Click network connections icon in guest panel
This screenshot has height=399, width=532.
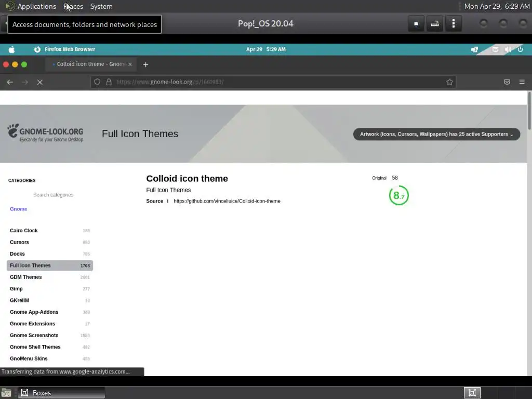474,49
